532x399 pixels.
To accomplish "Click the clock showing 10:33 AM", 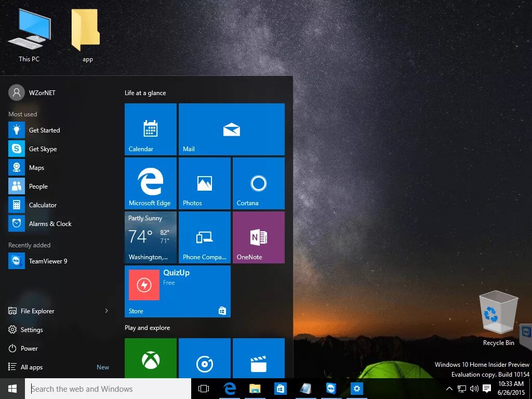I will [511, 389].
